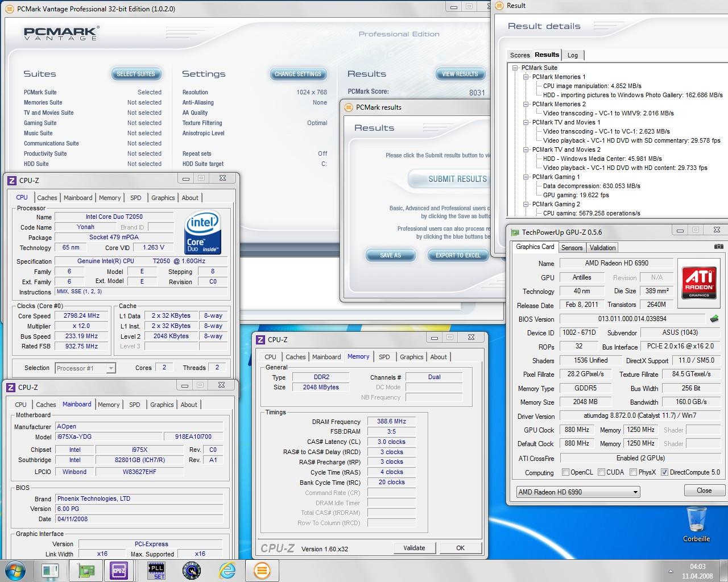Confirm with OK in the CPU-Z Memory window
Screen dimensions: 728x582
(x=460, y=548)
